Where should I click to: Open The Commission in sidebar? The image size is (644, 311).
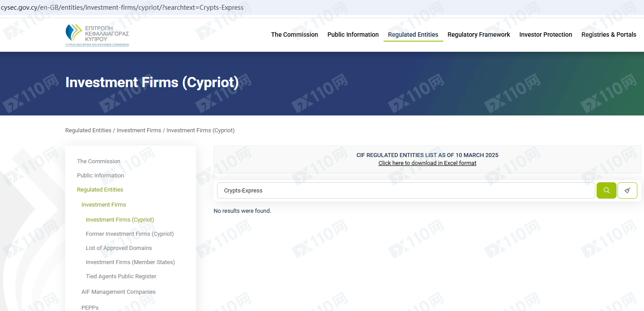pyautogui.click(x=98, y=161)
